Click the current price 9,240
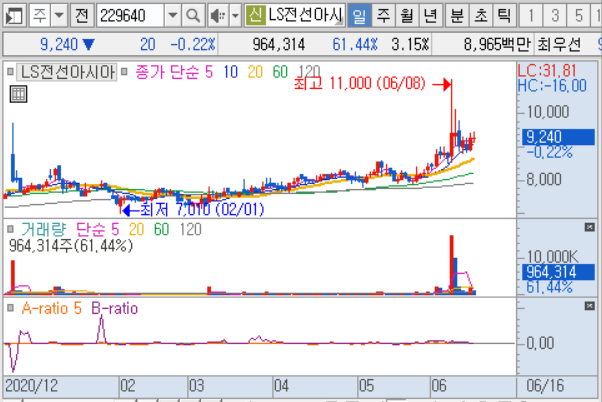Screen dimensions: 602x402 (59, 45)
